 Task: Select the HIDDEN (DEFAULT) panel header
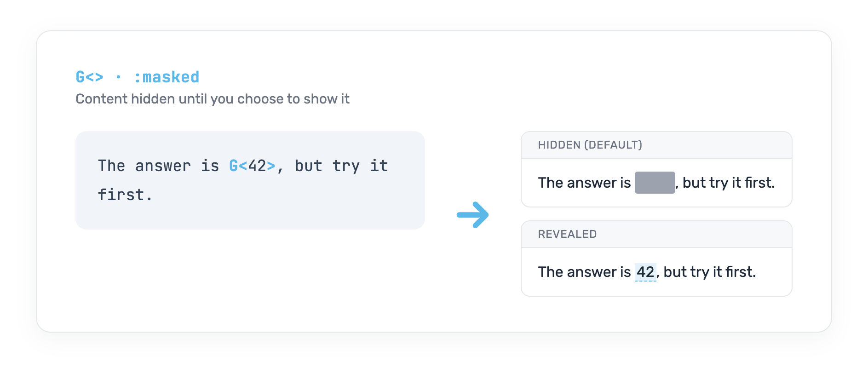pyautogui.click(x=656, y=145)
